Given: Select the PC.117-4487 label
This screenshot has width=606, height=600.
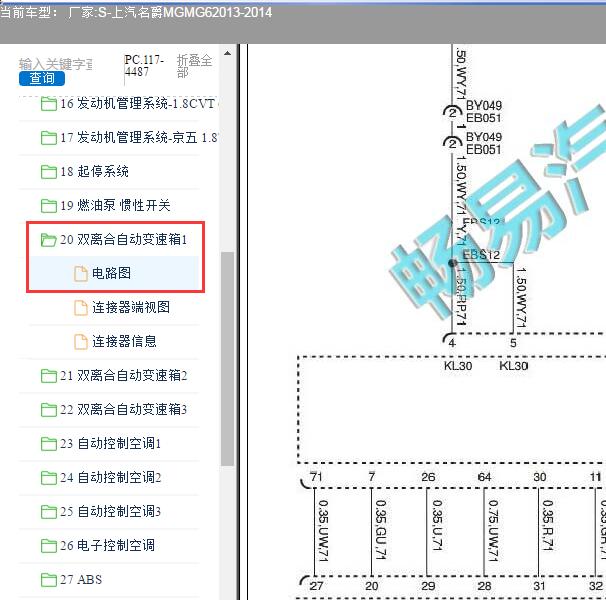Looking at the screenshot, I should [x=144, y=66].
